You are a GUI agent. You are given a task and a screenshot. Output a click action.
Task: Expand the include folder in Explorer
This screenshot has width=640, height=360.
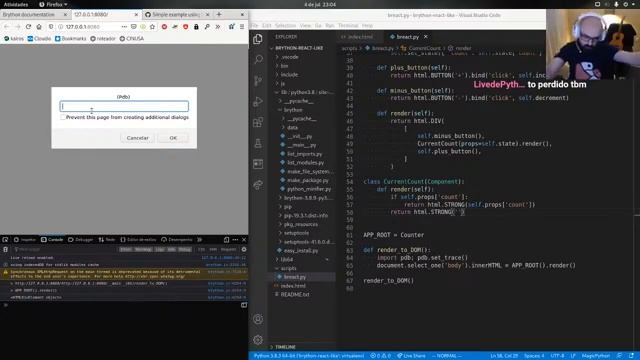289,75
